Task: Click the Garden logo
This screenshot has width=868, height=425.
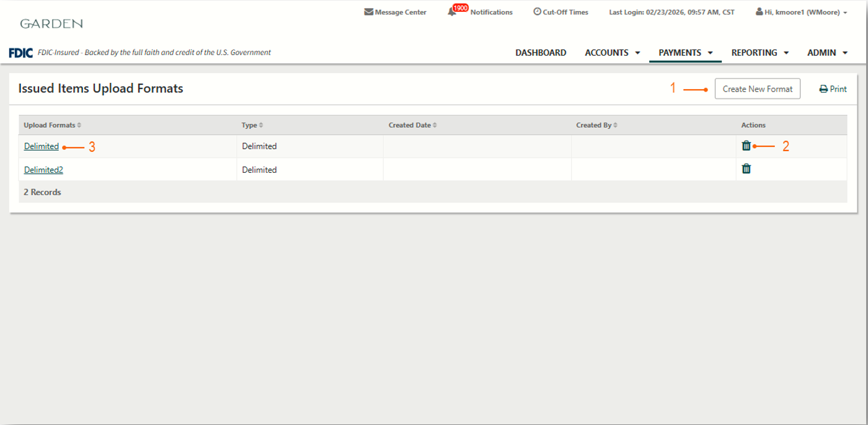Action: pyautogui.click(x=51, y=24)
